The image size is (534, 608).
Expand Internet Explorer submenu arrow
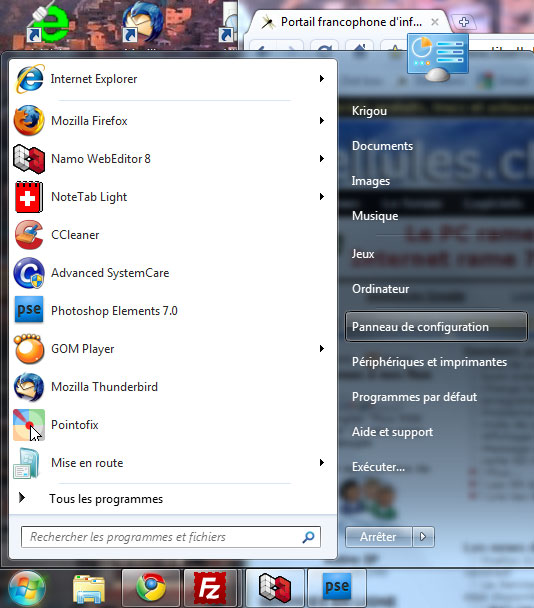coord(321,79)
